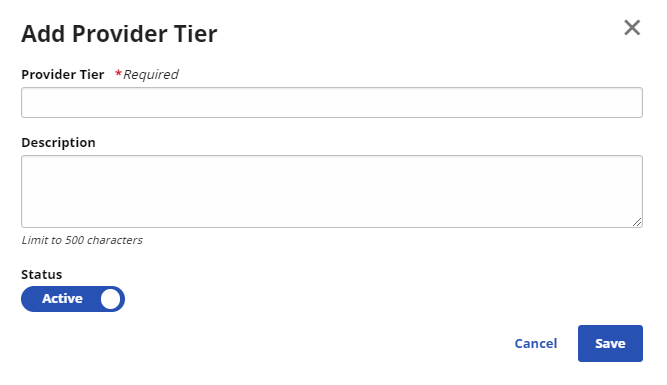
Task: Select the blue Save button
Action: (x=610, y=343)
